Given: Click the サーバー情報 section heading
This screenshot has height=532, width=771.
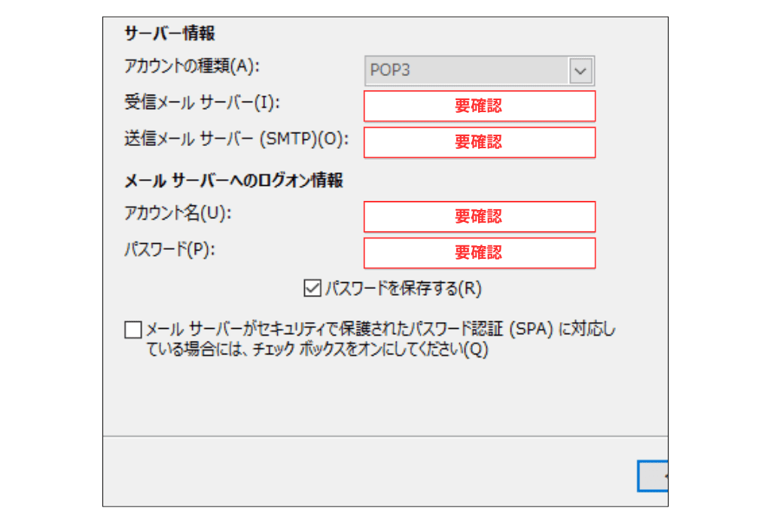Looking at the screenshot, I should coord(169,33).
